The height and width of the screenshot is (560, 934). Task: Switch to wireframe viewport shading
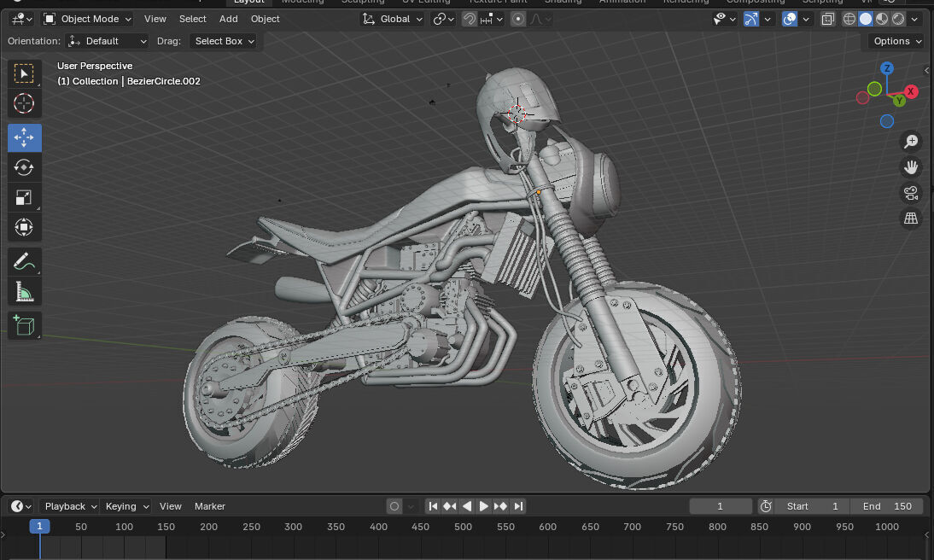click(849, 19)
